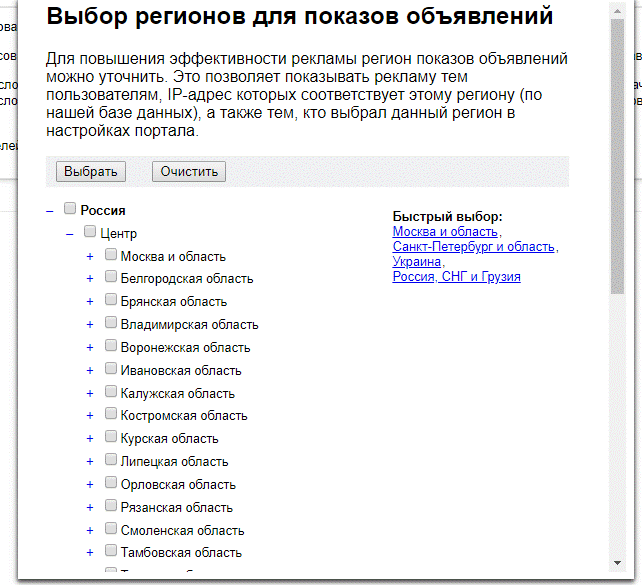Click the Липецкая область tree label

coord(174,462)
